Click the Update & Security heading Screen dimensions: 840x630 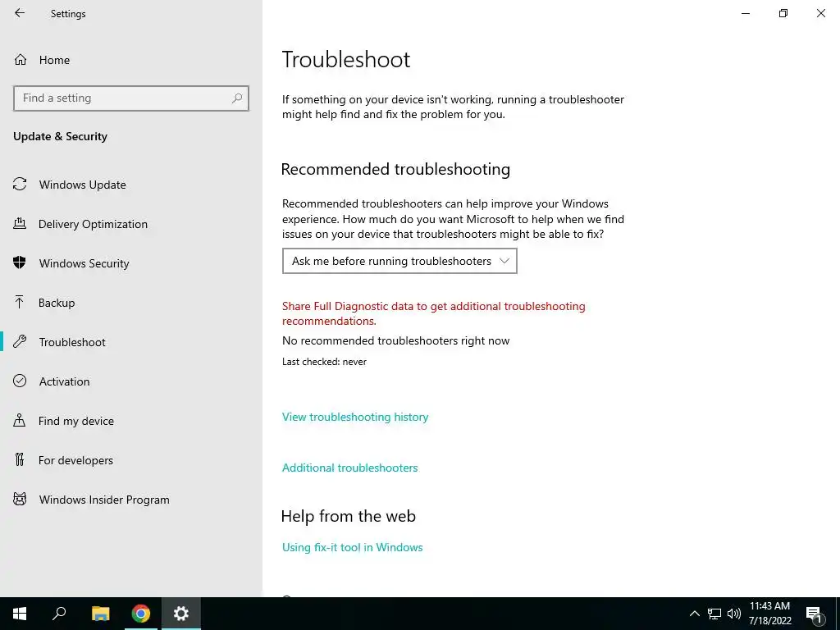pos(60,136)
